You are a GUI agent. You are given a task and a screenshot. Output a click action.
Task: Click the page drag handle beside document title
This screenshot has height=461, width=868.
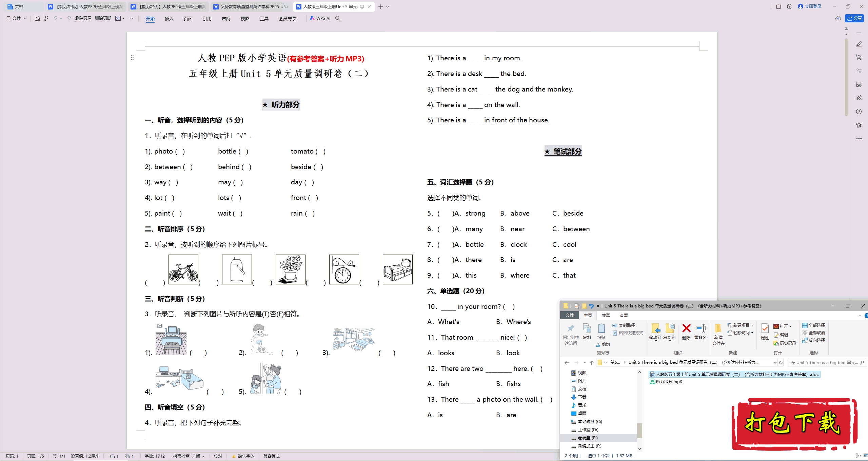tap(132, 58)
